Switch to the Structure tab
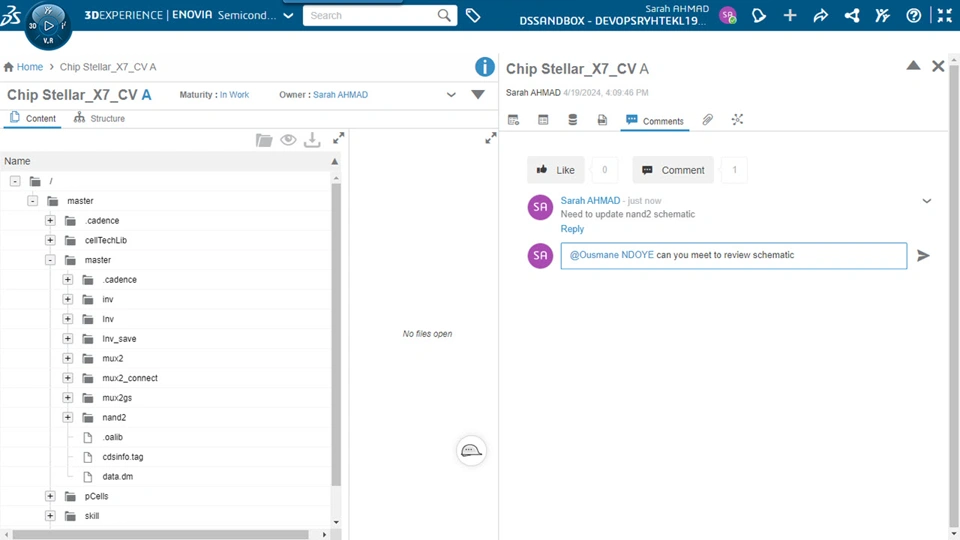 99,118
